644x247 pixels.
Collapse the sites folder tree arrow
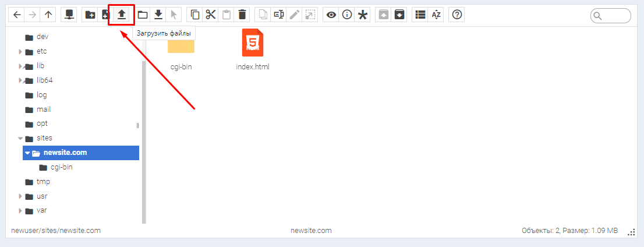20,139
